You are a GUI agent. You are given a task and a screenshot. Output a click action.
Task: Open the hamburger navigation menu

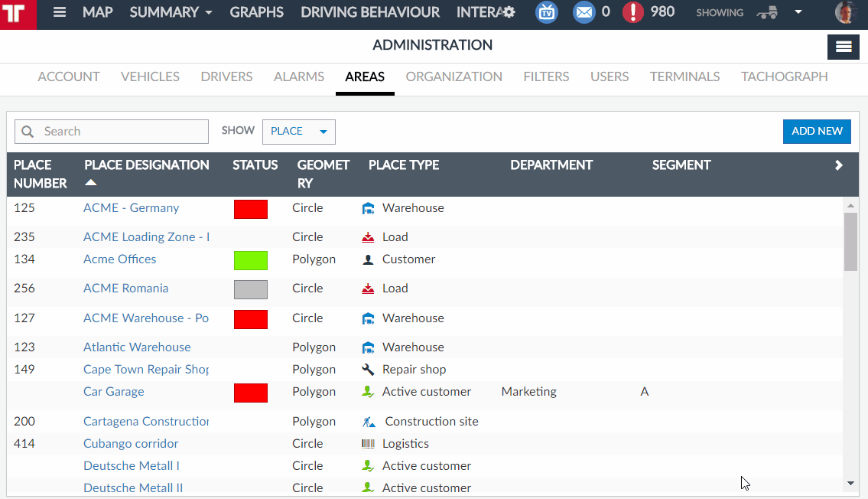coord(60,13)
